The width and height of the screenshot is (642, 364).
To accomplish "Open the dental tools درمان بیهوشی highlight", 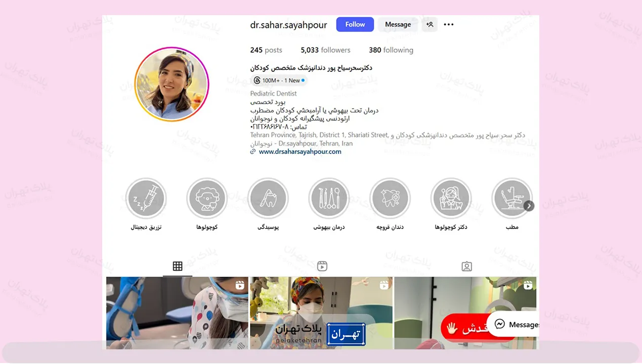I will [x=329, y=198].
